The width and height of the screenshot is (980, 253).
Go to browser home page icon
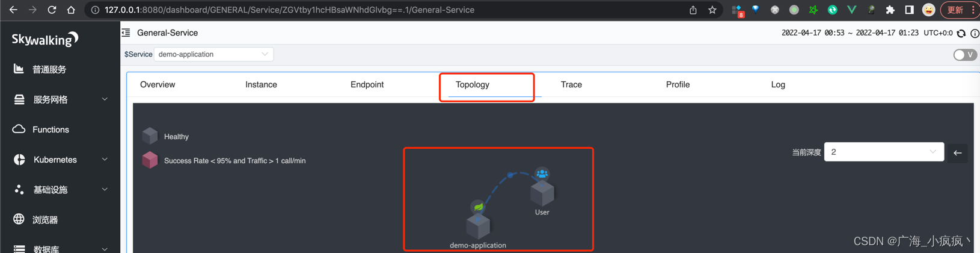pos(71,10)
